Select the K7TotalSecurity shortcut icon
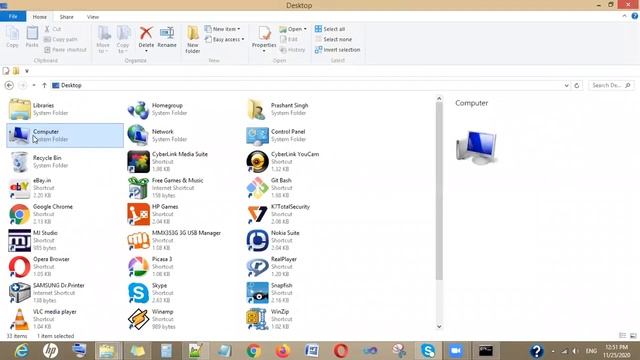The width and height of the screenshot is (640, 360). 257,214
